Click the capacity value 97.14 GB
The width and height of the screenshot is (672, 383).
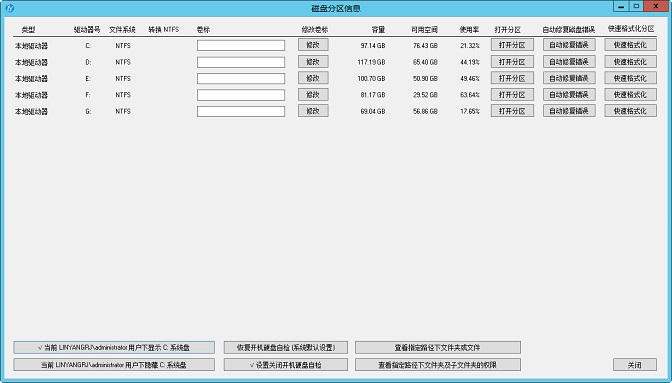(x=372, y=46)
